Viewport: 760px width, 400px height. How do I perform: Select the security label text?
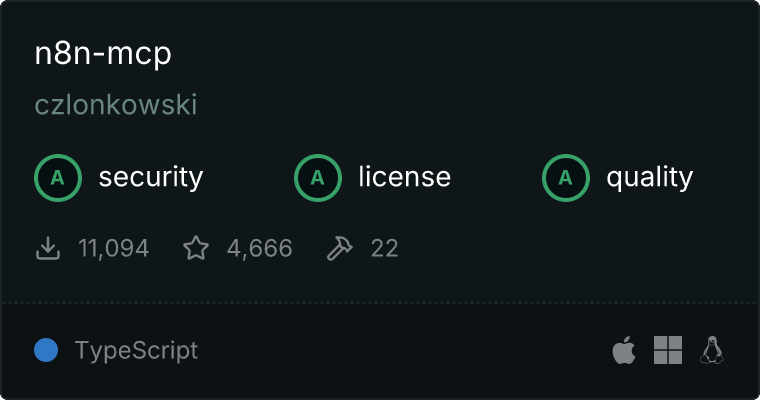pyautogui.click(x=151, y=177)
